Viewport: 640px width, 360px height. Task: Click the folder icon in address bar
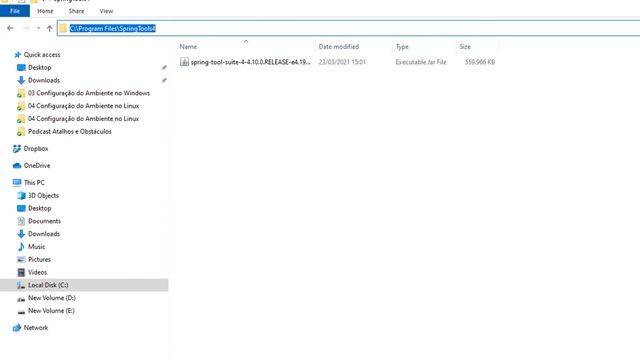tap(63, 28)
